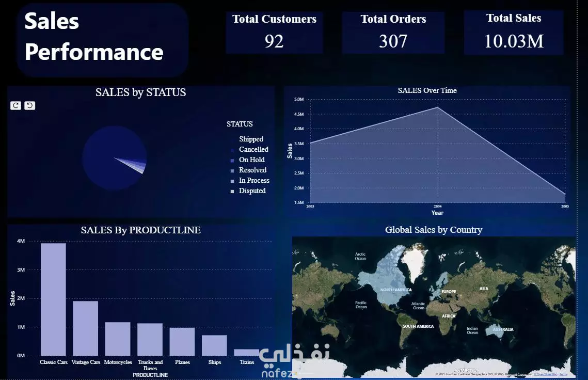Screen dimensions: 588x380
Task: Click the Trucks and Buses bar
Action: (150, 340)
